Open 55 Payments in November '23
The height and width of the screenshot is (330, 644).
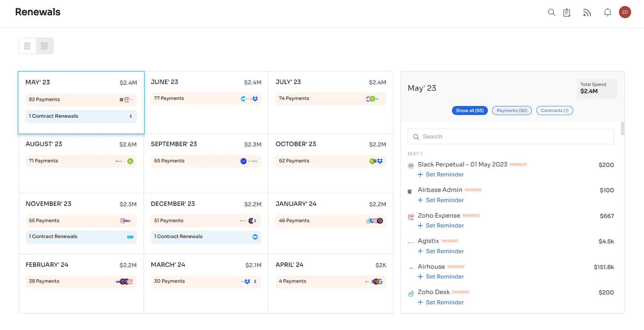pyautogui.click(x=81, y=221)
